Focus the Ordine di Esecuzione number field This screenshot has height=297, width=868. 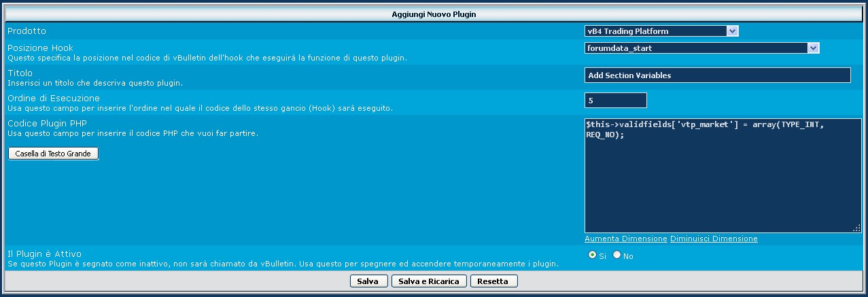point(615,101)
